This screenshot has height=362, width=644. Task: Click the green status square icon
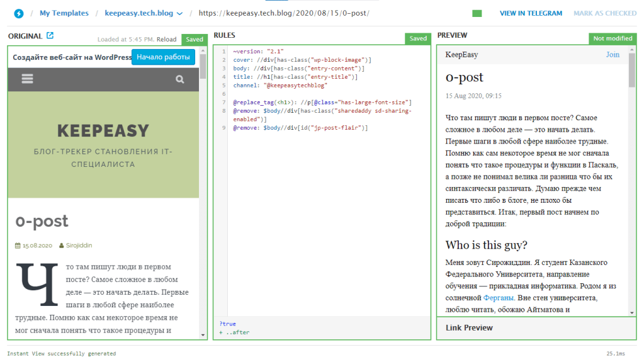point(477,13)
